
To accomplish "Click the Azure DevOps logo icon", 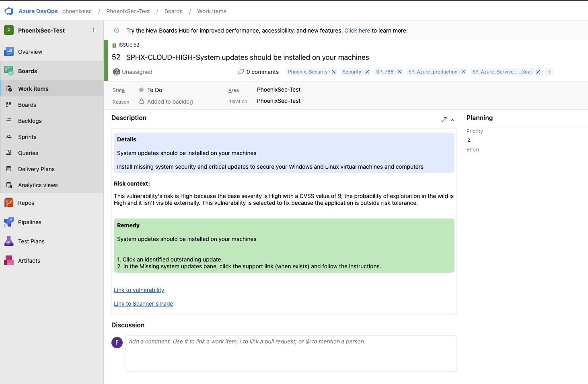I will [x=9, y=11].
